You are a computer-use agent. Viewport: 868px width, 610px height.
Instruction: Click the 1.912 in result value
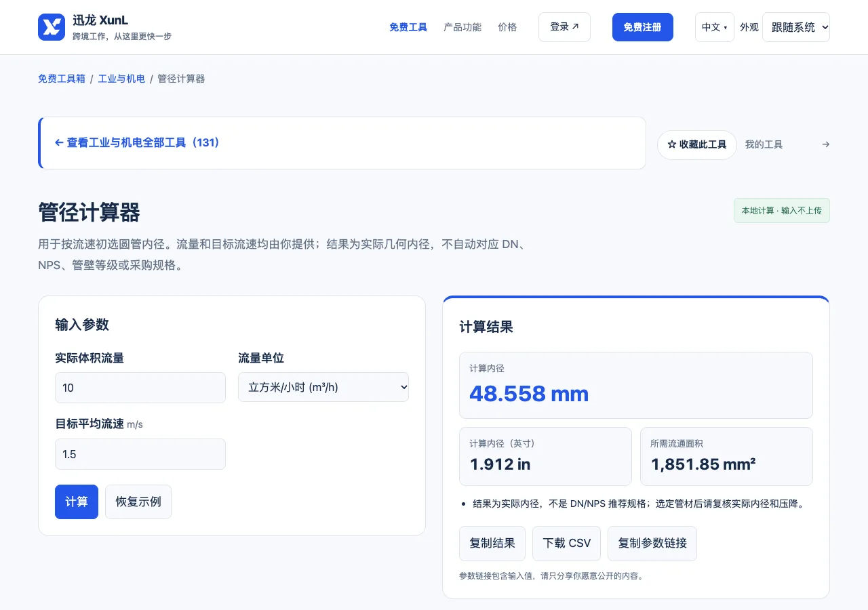[500, 464]
